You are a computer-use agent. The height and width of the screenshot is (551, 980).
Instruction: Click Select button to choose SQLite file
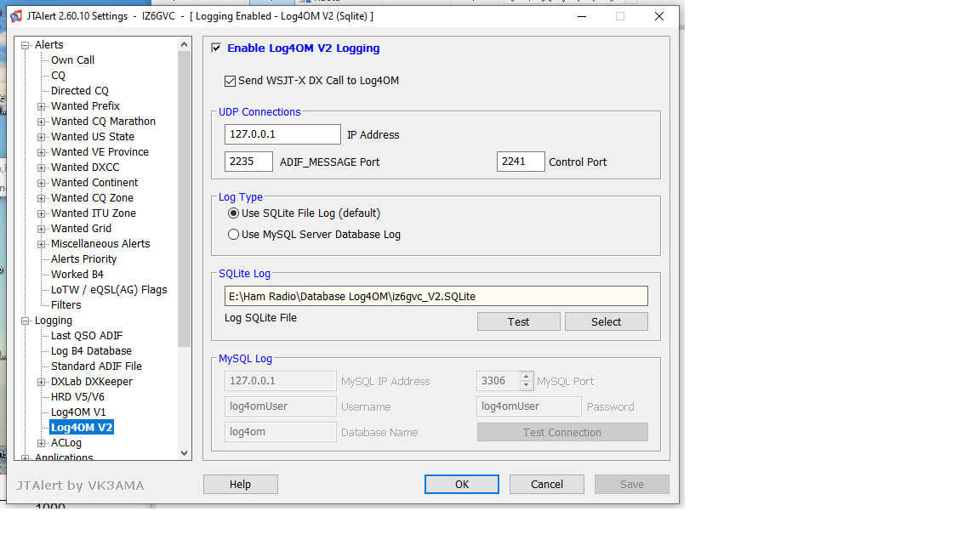click(607, 321)
